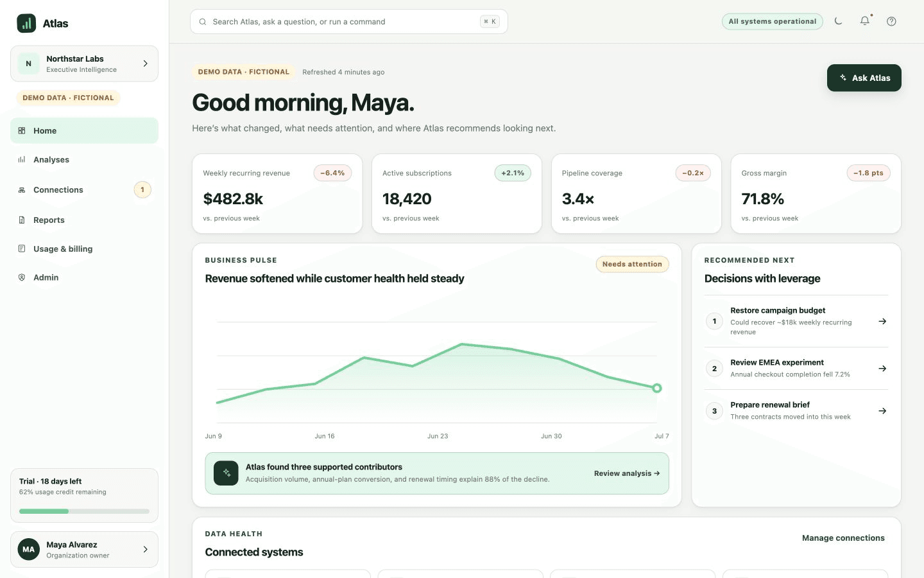Open Restore campaign budget recommendation

tap(796, 321)
